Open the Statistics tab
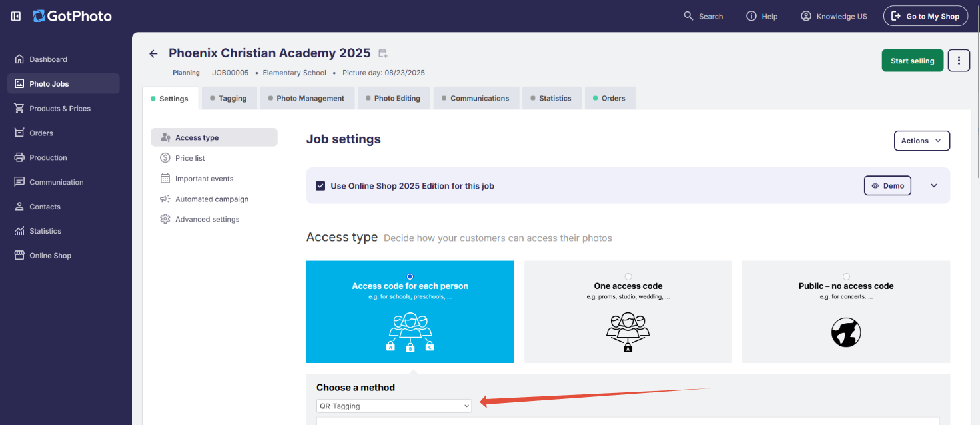 (x=552, y=98)
